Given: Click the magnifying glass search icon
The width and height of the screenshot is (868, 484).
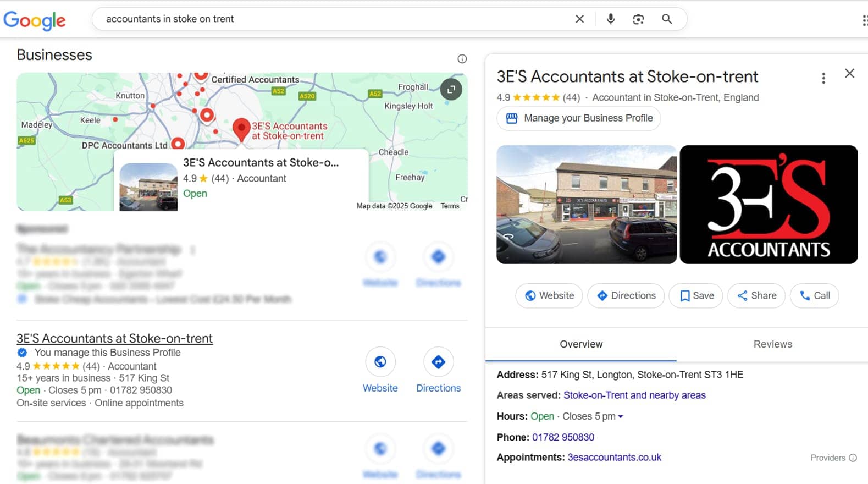Looking at the screenshot, I should [x=667, y=19].
